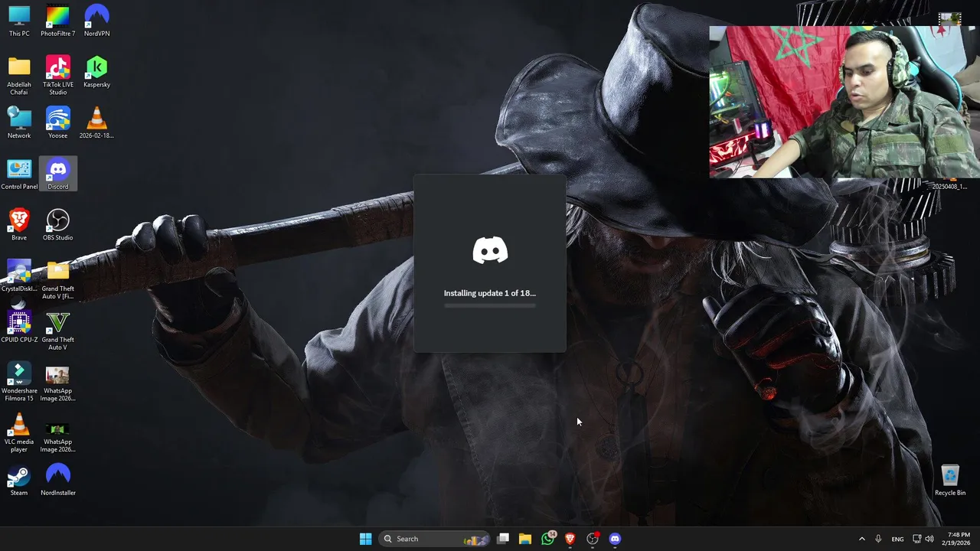980x551 pixels.
Task: Launch the Brave browser desktop shortcut
Action: click(x=19, y=225)
